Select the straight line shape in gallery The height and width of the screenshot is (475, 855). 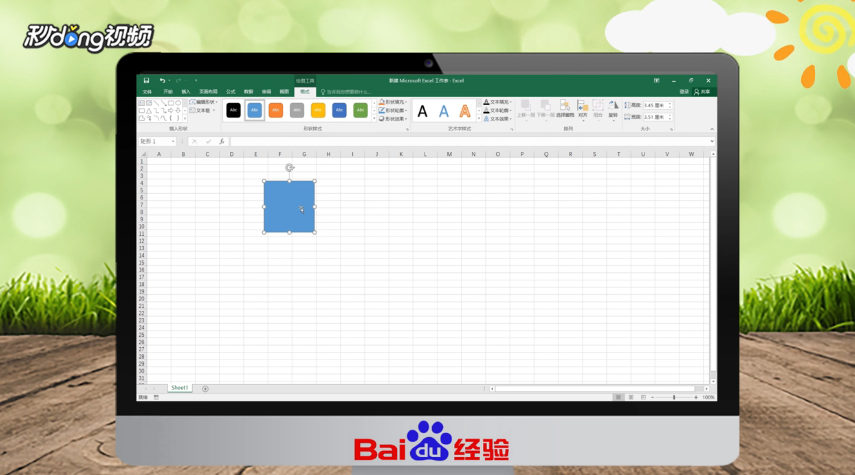[x=156, y=103]
